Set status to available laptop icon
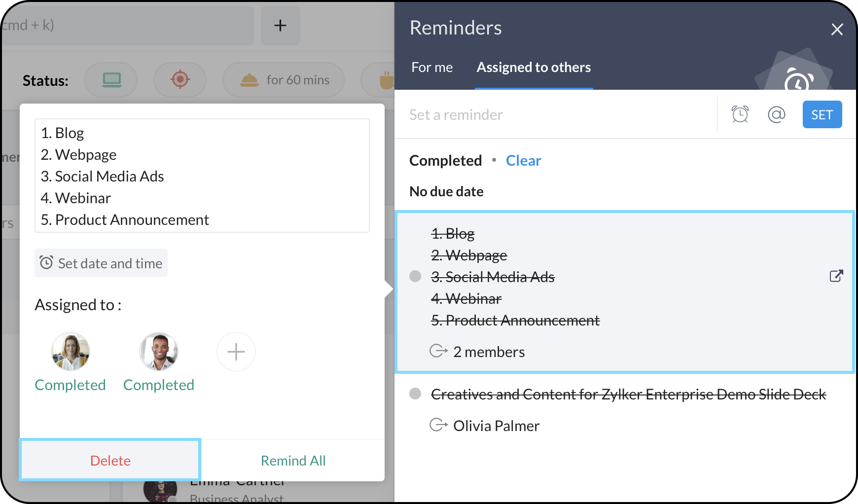This screenshot has width=858, height=504. [111, 80]
